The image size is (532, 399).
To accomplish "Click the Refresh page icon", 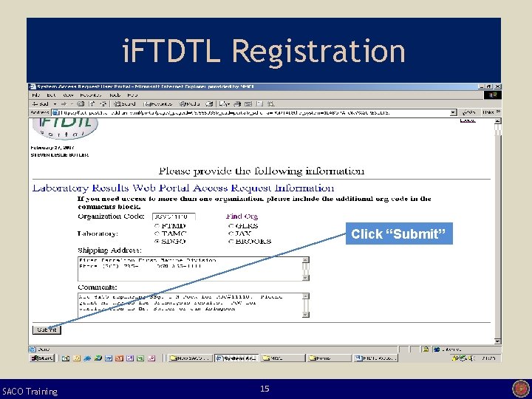I will pyautogui.click(x=92, y=104).
